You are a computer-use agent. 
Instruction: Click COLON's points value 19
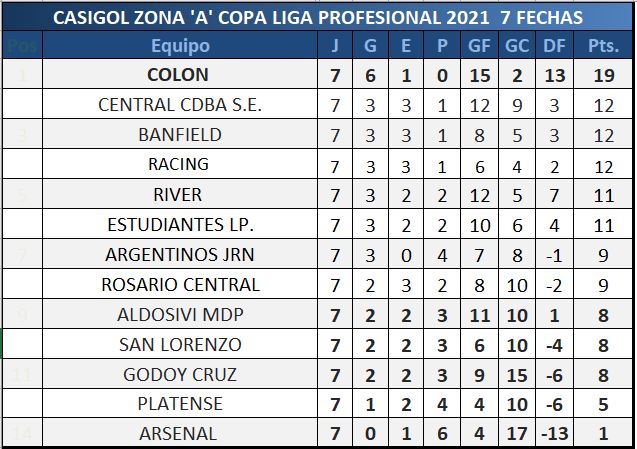(601, 75)
